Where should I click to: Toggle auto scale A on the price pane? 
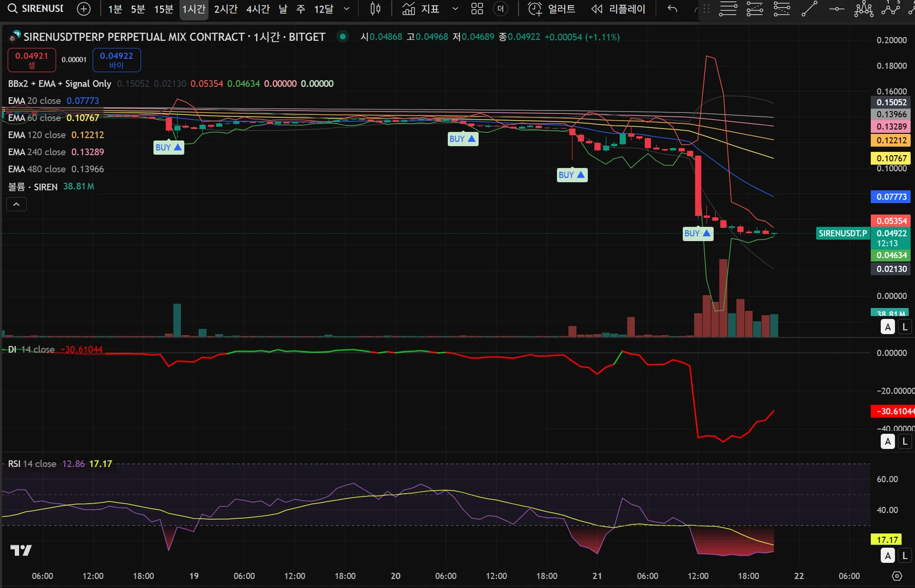click(x=888, y=327)
